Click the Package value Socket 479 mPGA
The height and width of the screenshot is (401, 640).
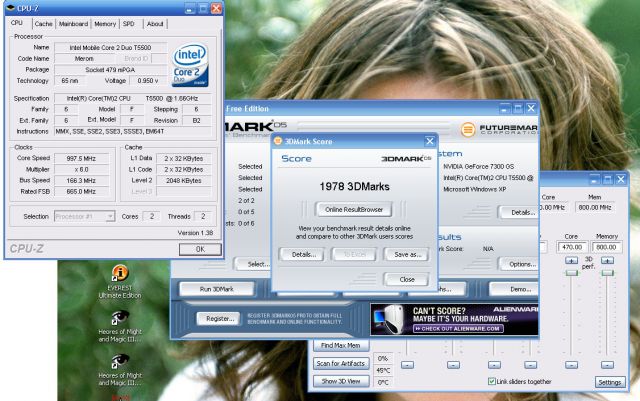[x=110, y=70]
